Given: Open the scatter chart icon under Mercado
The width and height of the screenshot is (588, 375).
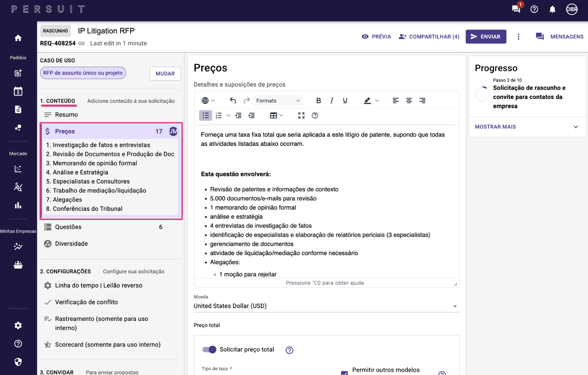Looking at the screenshot, I should pos(18,169).
